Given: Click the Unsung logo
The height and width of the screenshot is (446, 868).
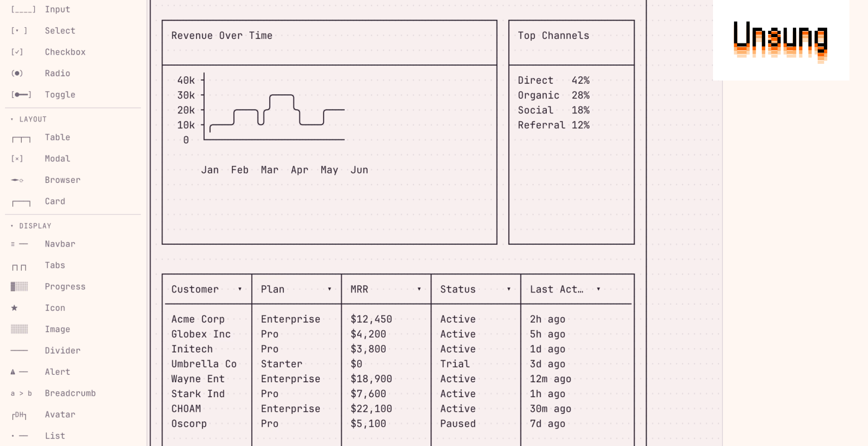Looking at the screenshot, I should coord(781,42).
